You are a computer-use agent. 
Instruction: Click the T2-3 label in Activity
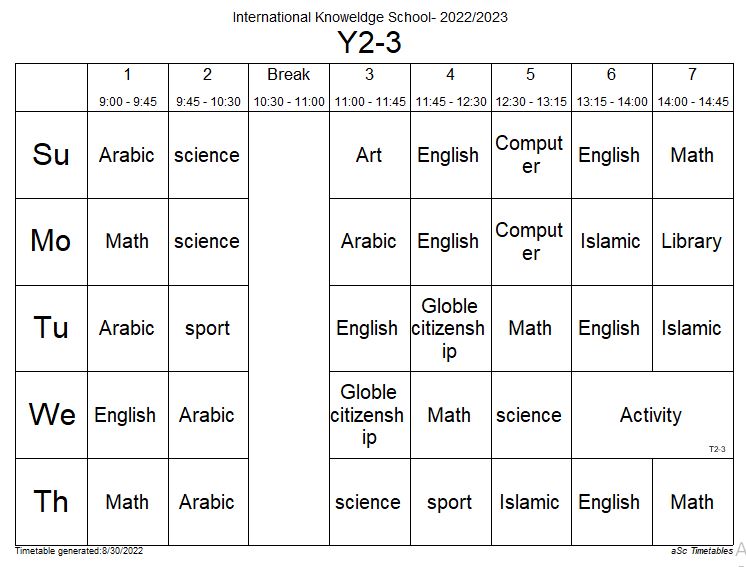click(717, 449)
